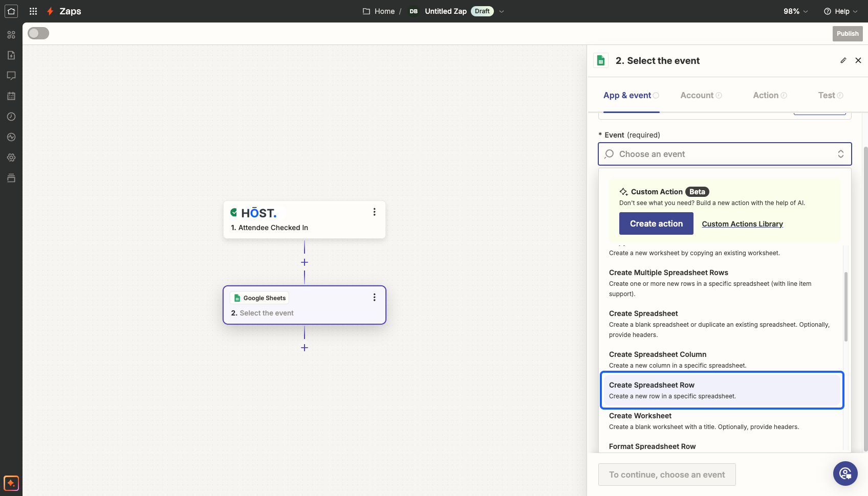Click the Untitled Zap title
The height and width of the screenshot is (496, 868).
tap(445, 11)
